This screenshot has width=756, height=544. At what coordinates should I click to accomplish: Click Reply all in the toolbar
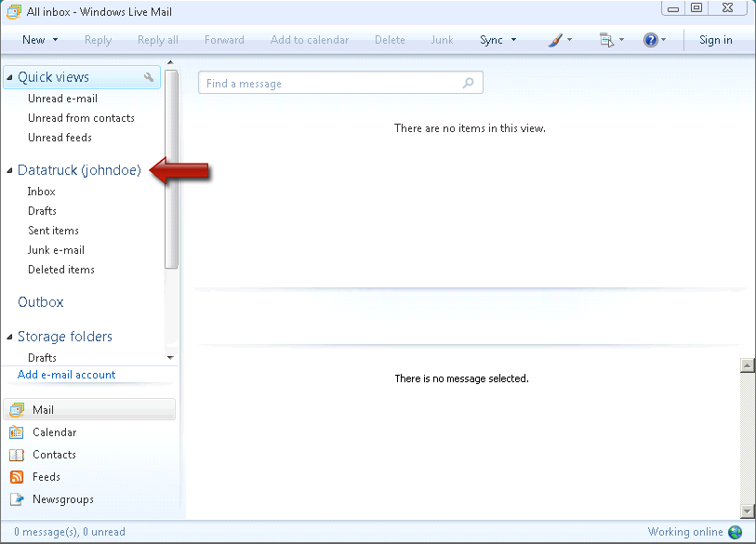pyautogui.click(x=158, y=40)
